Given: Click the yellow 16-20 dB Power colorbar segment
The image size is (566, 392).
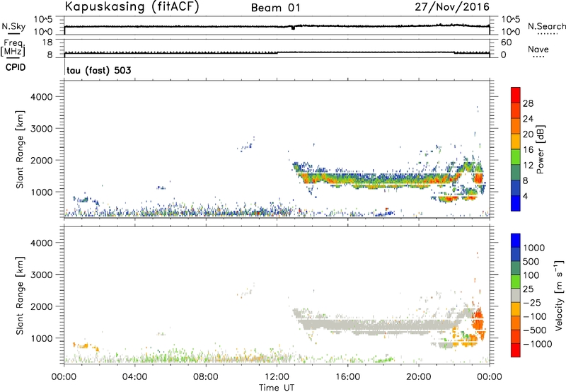Looking at the screenshot, I should point(516,142).
